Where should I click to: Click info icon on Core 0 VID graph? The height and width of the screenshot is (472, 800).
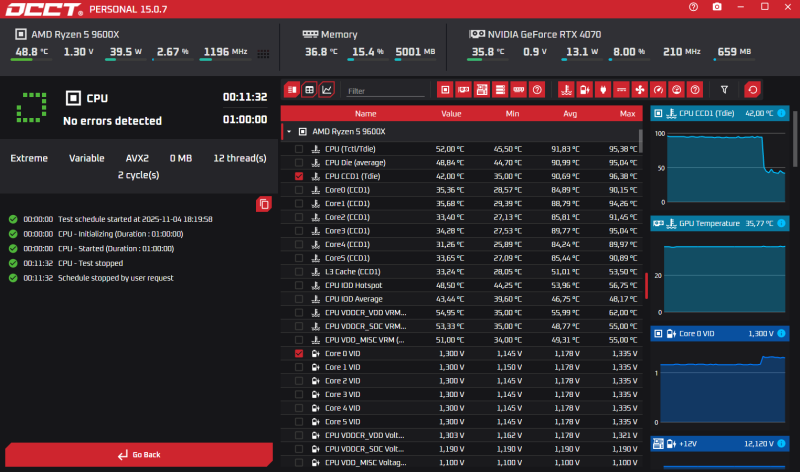tap(781, 334)
